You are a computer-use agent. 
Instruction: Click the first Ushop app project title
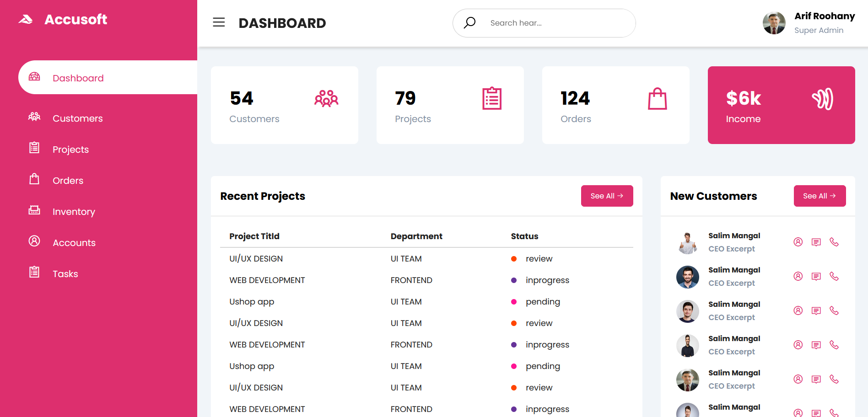click(252, 302)
